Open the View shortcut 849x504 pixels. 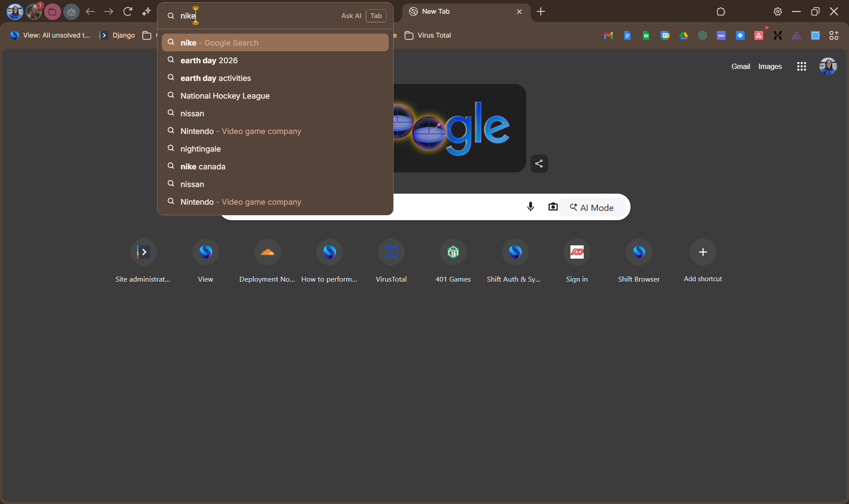point(205,261)
